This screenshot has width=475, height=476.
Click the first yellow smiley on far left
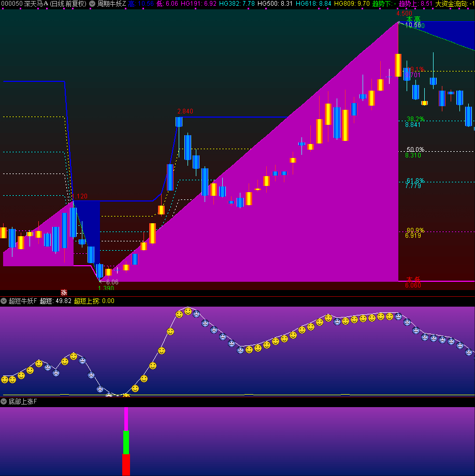click(x=5, y=380)
